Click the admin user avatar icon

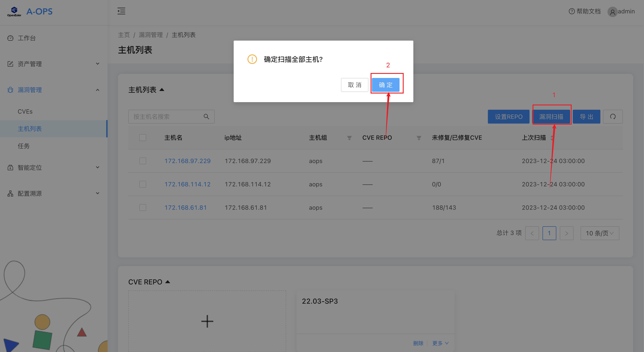coord(612,12)
